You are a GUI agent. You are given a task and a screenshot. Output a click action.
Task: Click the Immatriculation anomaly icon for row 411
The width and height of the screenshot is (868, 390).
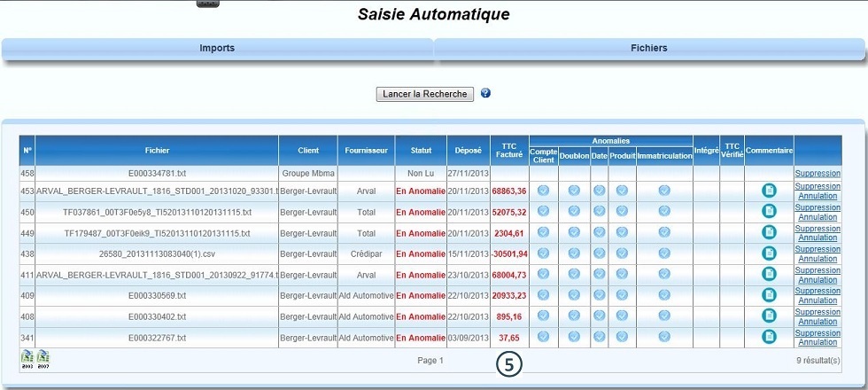664,274
